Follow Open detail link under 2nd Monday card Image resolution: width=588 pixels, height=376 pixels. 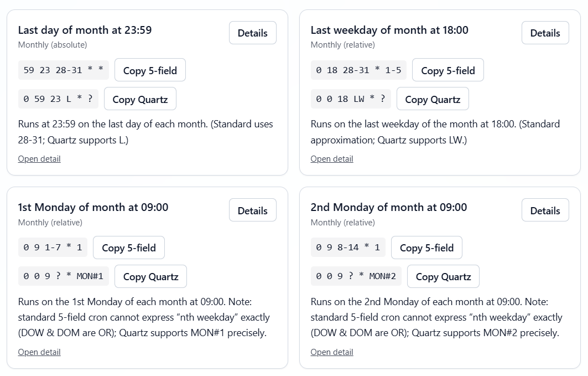(x=332, y=352)
